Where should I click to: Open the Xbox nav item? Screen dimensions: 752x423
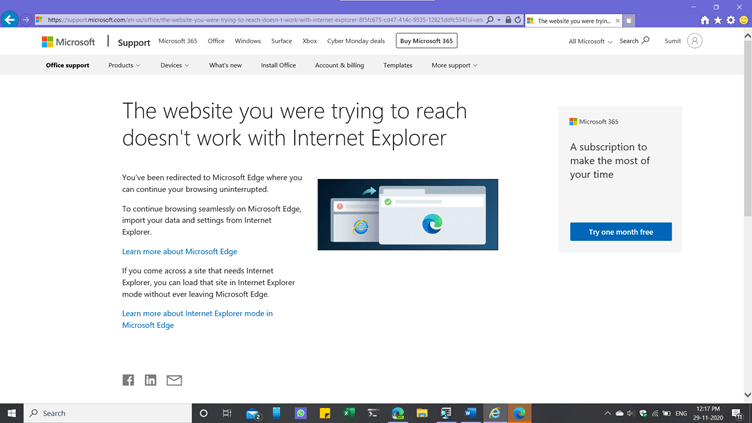309,41
